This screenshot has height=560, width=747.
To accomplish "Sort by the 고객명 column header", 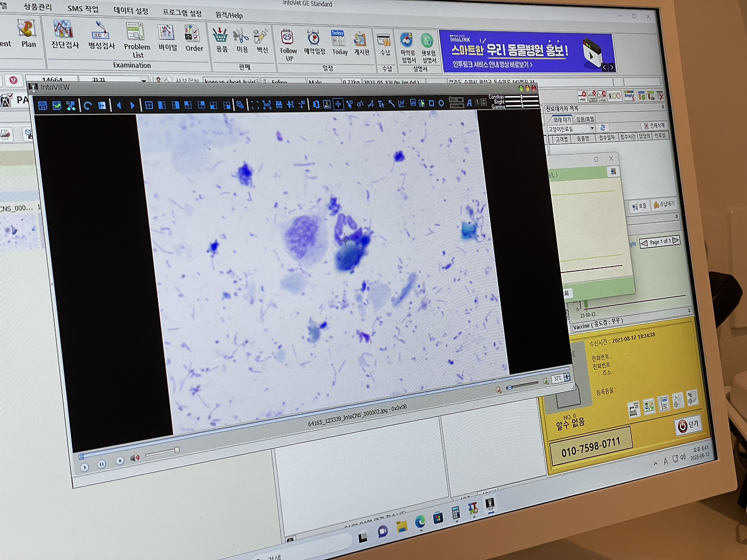I will 561,139.
